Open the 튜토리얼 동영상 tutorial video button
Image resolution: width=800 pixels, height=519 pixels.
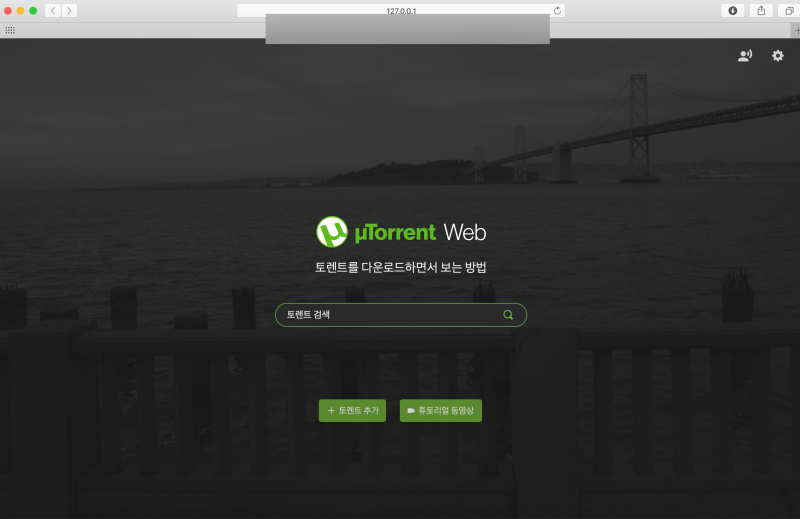point(441,410)
